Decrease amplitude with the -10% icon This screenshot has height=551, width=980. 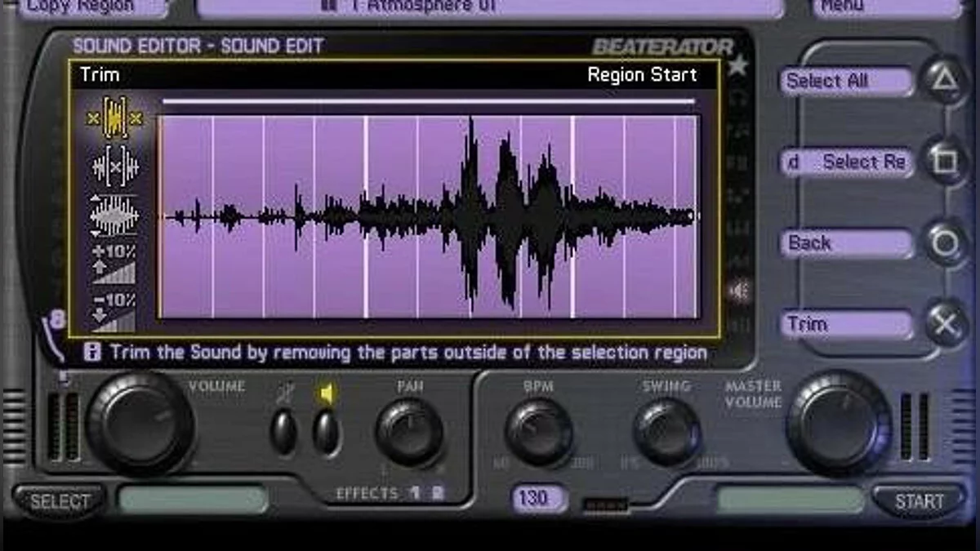pyautogui.click(x=114, y=312)
